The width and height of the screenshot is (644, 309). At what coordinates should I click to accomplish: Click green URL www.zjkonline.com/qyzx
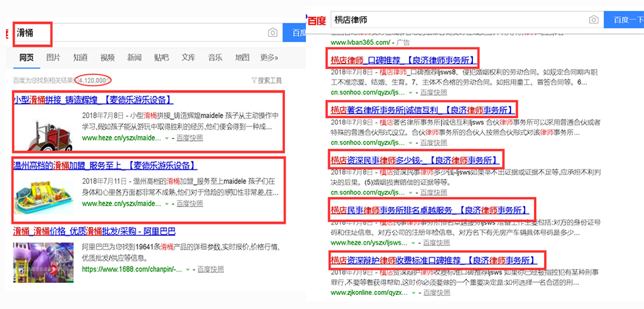point(370,293)
